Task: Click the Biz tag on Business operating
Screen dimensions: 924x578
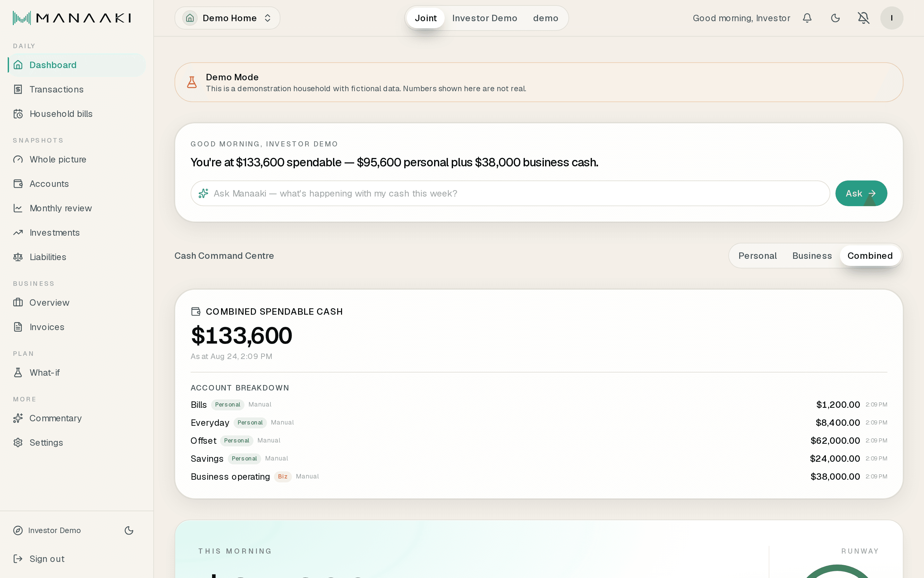Action: [283, 476]
